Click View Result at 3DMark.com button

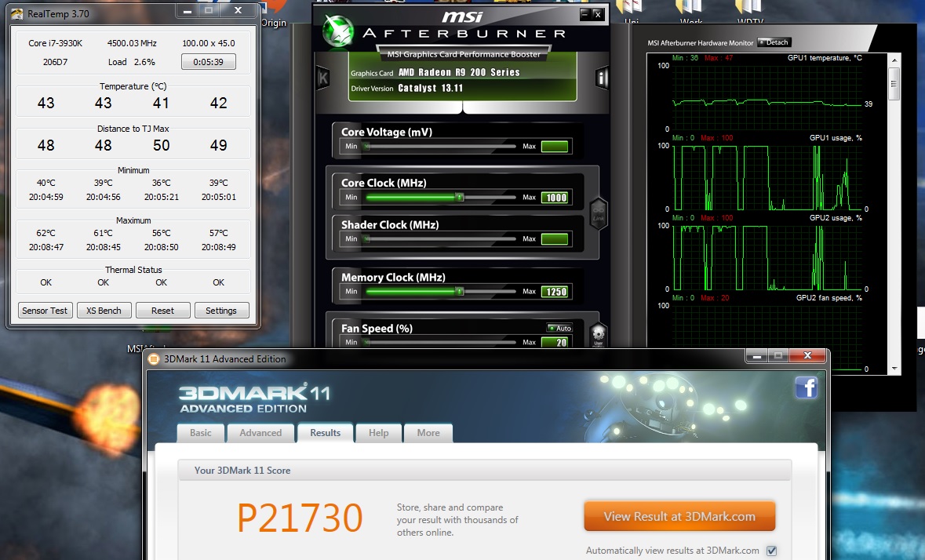point(679,516)
